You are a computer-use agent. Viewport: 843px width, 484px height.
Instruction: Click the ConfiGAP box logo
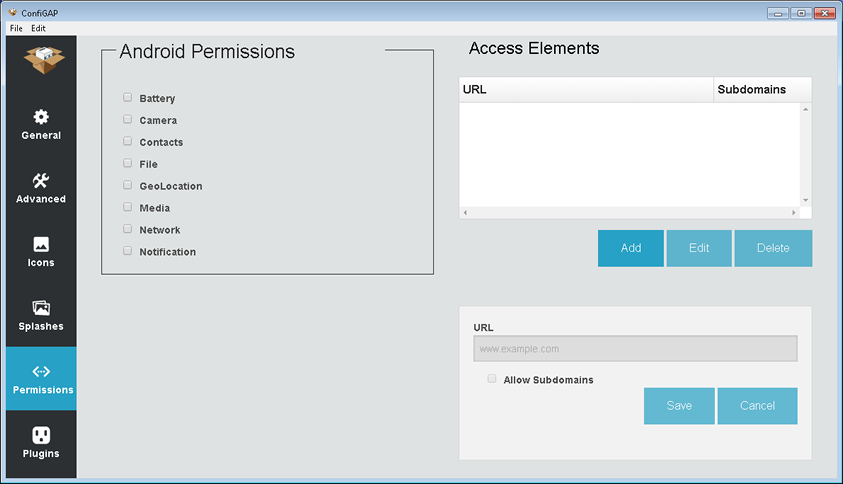click(x=41, y=59)
